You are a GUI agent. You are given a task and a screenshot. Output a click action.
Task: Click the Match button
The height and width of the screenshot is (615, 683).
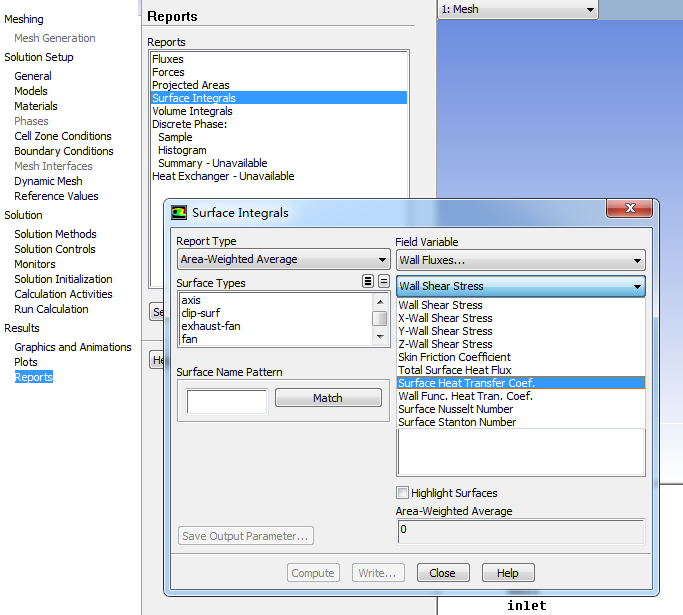tap(328, 398)
